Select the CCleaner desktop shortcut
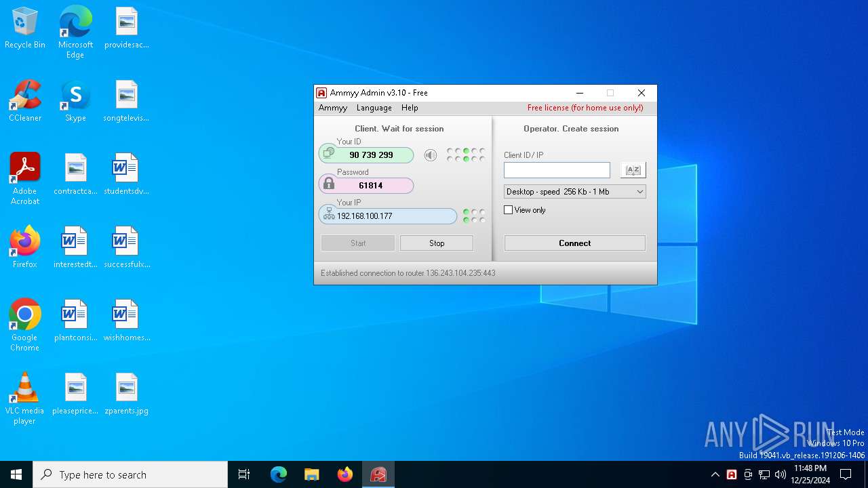 [25, 102]
